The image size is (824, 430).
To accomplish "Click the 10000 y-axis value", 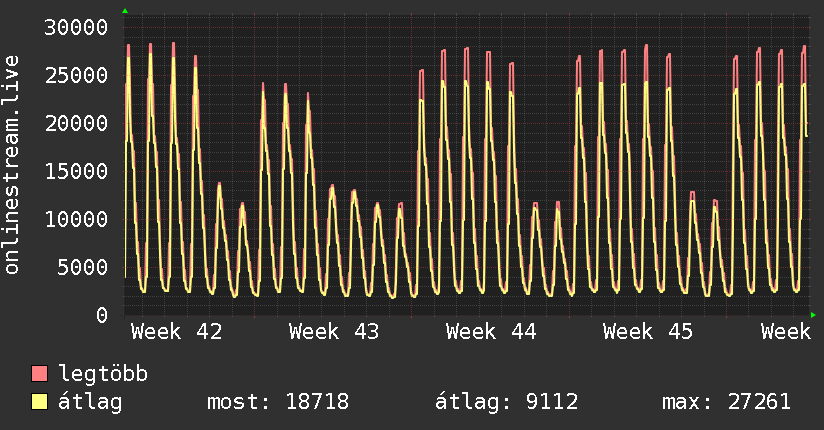I will point(78,219).
